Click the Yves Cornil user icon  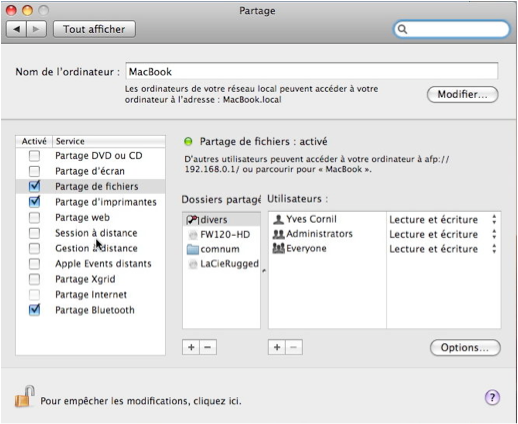[278, 219]
